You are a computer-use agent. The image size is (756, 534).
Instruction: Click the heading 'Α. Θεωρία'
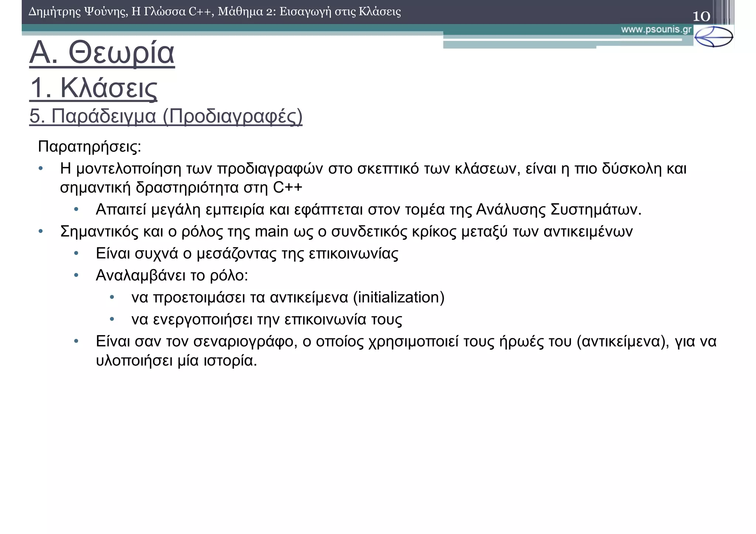[102, 53]
